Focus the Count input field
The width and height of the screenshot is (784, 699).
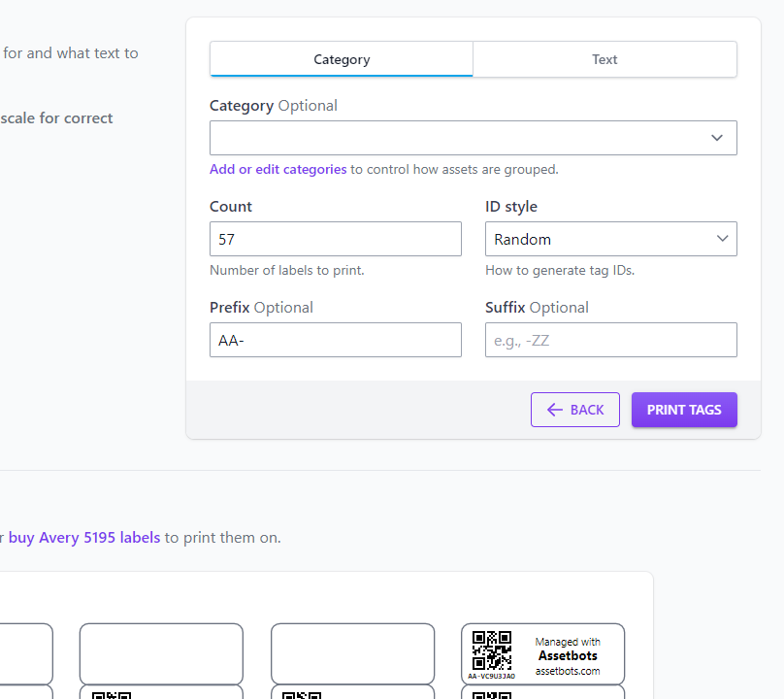tap(336, 239)
